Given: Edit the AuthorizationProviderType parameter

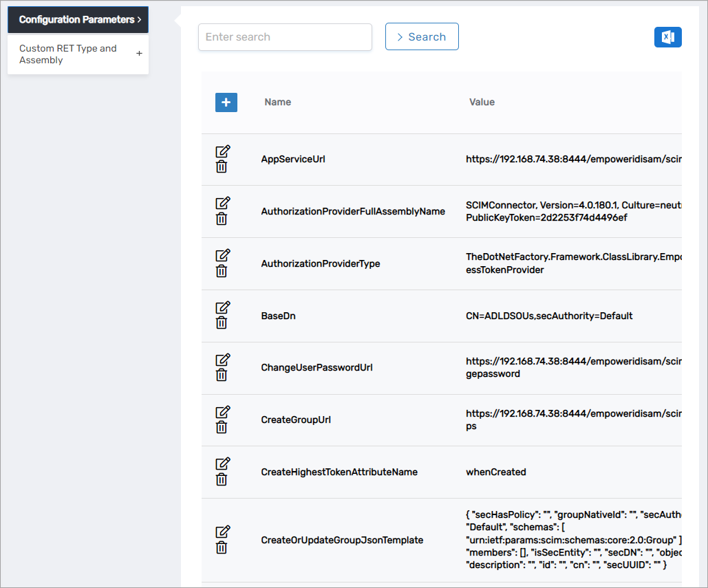Looking at the screenshot, I should click(x=222, y=256).
